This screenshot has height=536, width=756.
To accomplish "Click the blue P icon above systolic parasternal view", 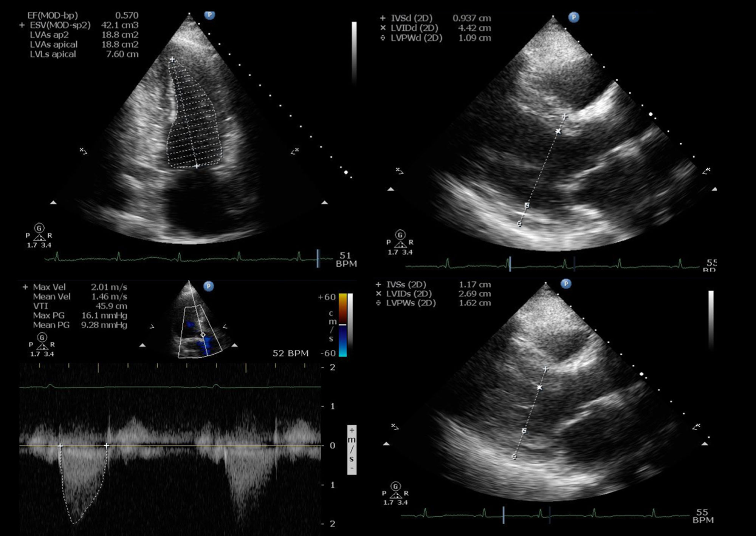I will (x=565, y=284).
